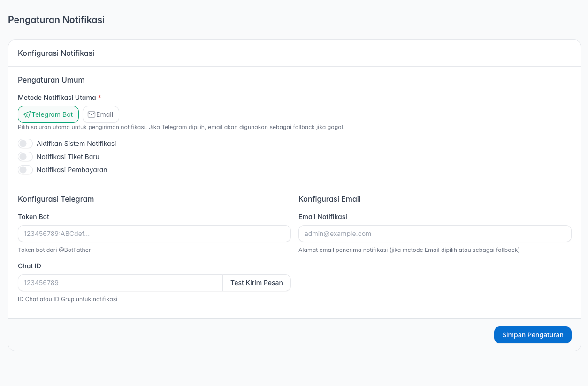This screenshot has width=588, height=386.
Task: Click into the Chat ID text box
Action: 120,283
